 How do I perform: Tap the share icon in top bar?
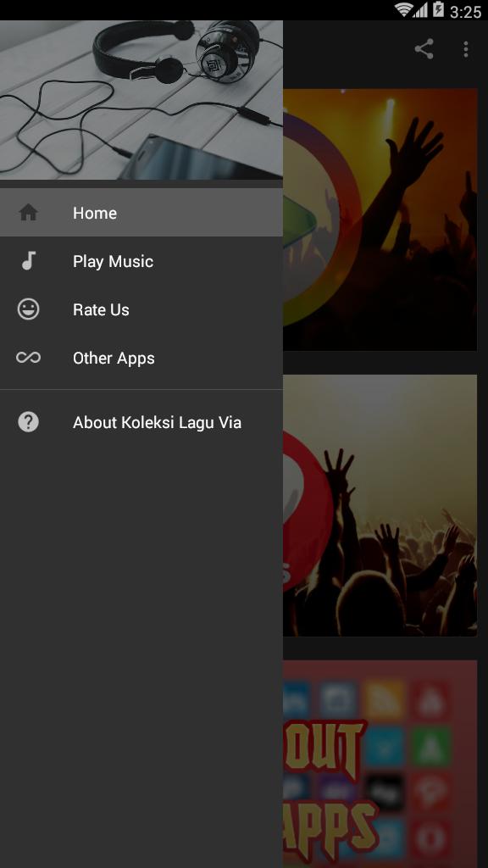424,49
